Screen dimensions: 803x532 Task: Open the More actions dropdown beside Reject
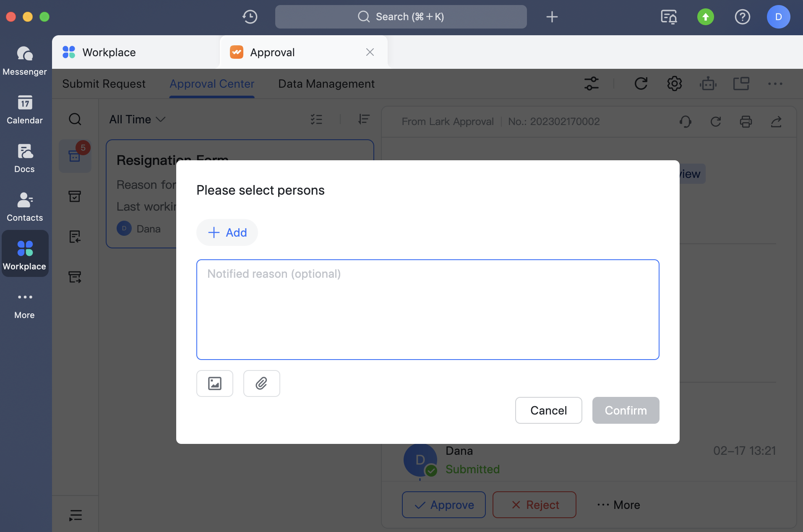[x=619, y=505]
